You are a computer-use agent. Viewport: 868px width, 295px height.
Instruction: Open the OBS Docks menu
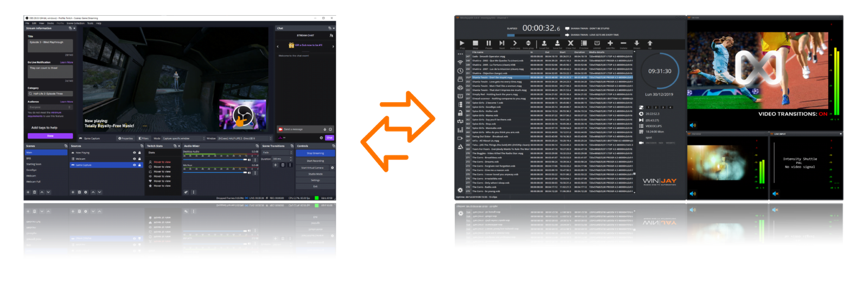[50, 23]
